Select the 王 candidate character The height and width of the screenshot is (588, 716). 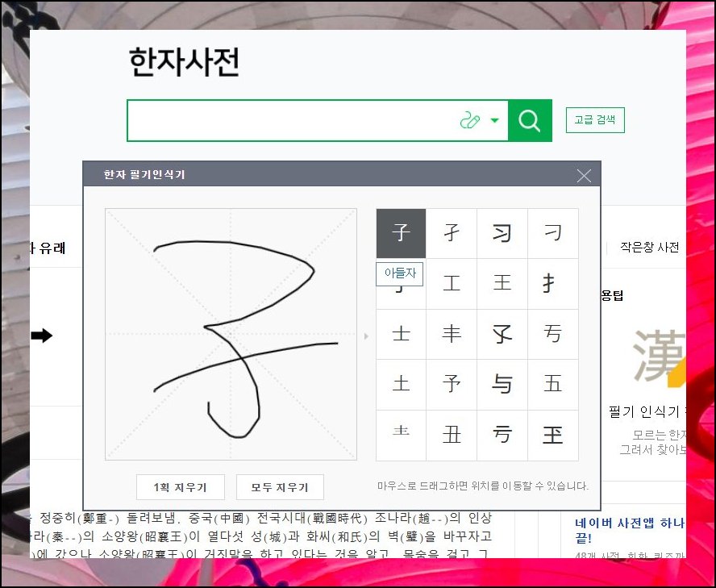[502, 284]
